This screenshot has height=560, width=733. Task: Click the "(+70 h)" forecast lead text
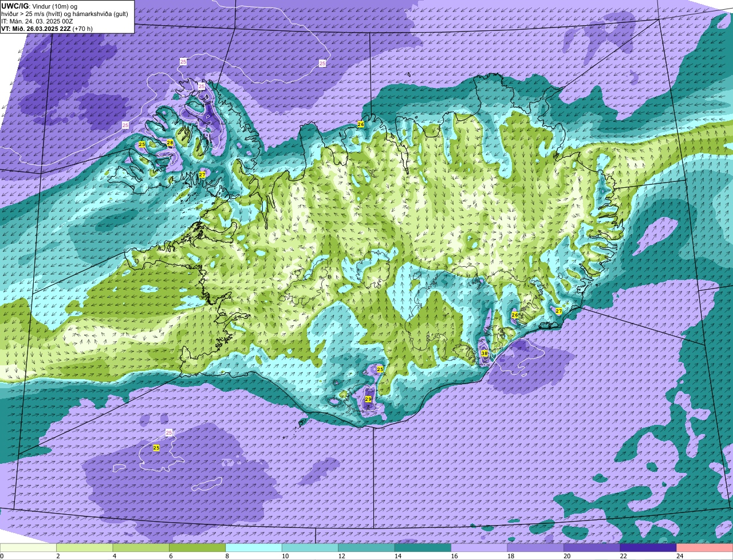(83, 28)
